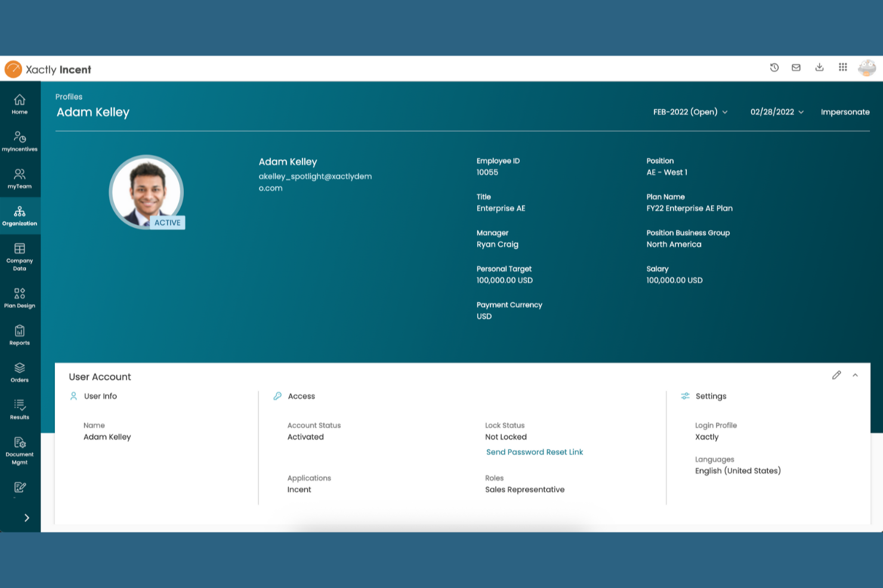
Task: Open the Plan Design section
Action: coord(20,298)
